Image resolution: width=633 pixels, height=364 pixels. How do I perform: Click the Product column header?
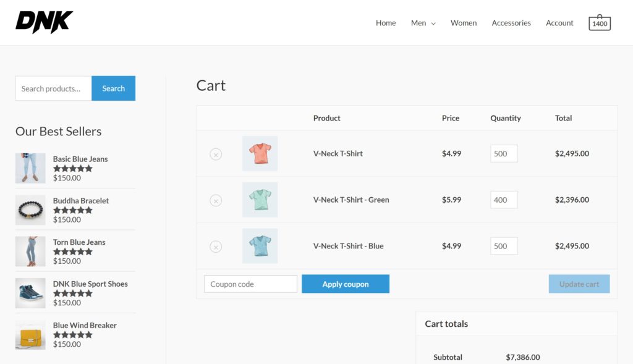[326, 118]
